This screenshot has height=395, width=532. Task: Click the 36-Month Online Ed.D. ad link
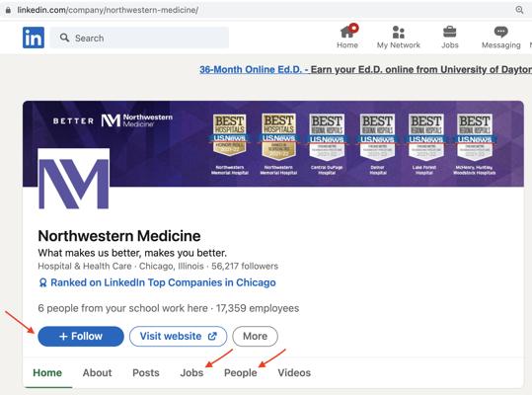[251, 69]
